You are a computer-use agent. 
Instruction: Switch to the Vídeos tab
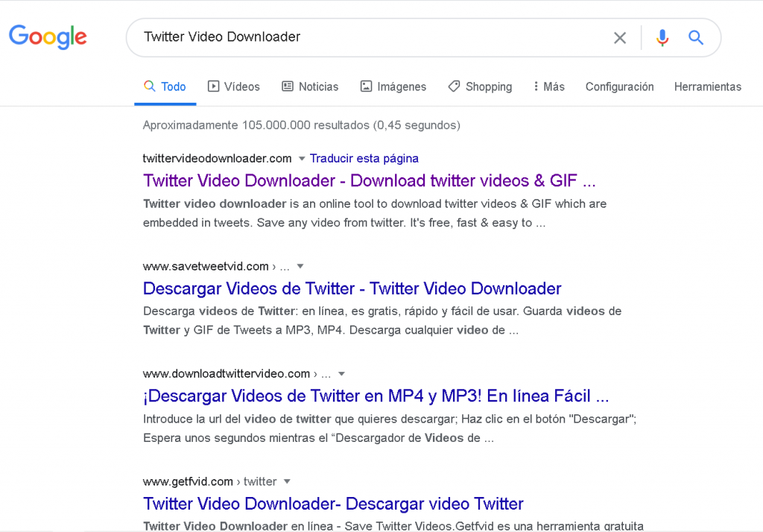(x=233, y=86)
